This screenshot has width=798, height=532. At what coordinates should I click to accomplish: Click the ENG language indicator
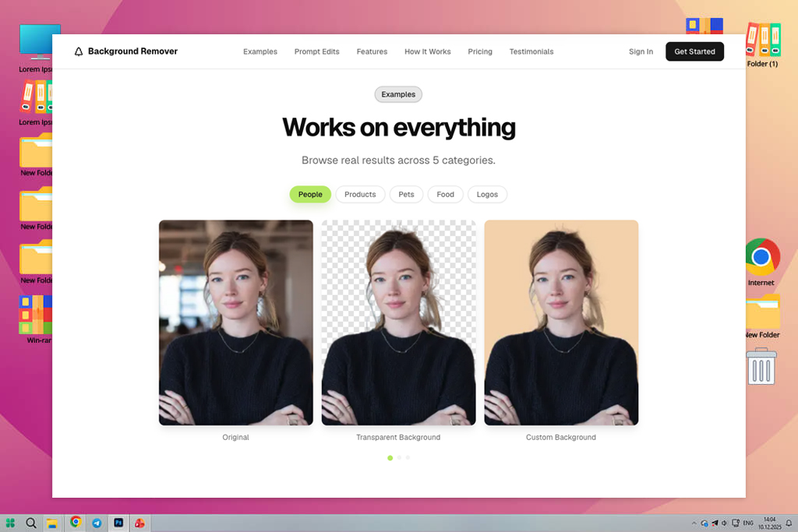coord(748,523)
